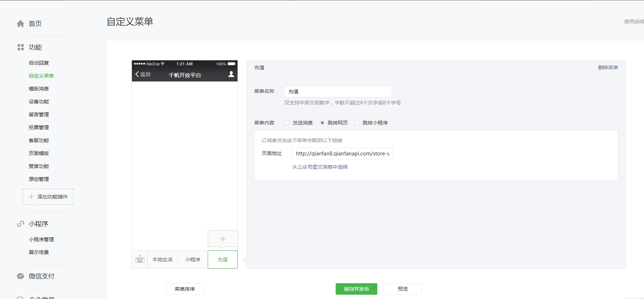
Task: Select the 跳转小程序 radio option
Action: tap(357, 123)
